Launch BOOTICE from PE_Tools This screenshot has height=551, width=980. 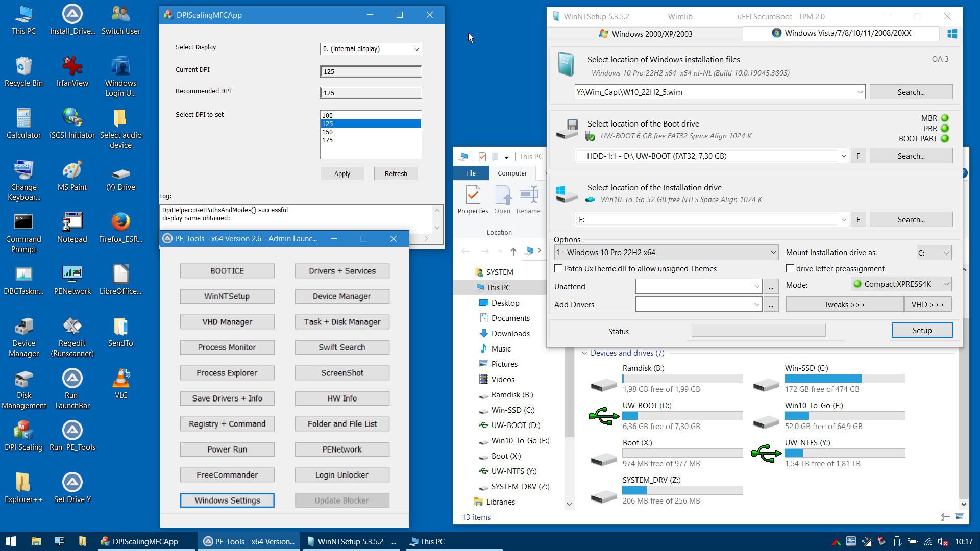[x=227, y=271]
